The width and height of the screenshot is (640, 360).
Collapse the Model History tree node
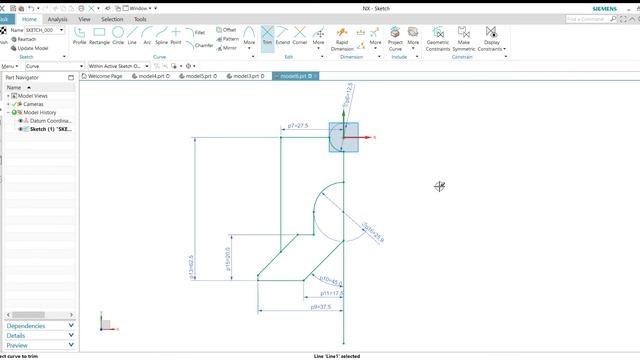pyautogui.click(x=8, y=112)
